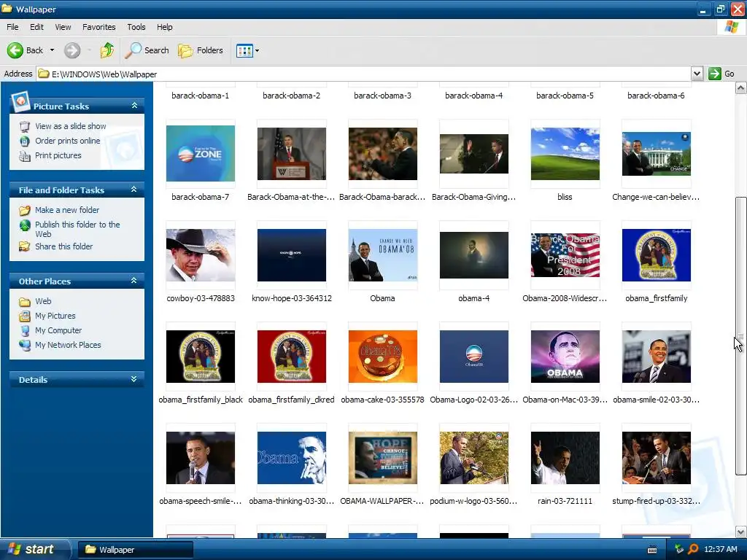Go up one folder level icon
This screenshot has width=747, height=560.
pos(107,50)
